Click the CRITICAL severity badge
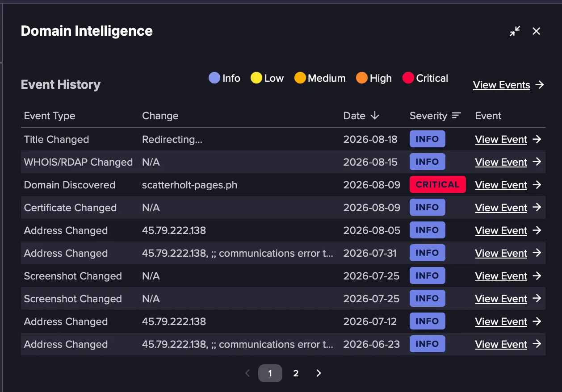Viewport: 562px width, 392px height. 438,185
